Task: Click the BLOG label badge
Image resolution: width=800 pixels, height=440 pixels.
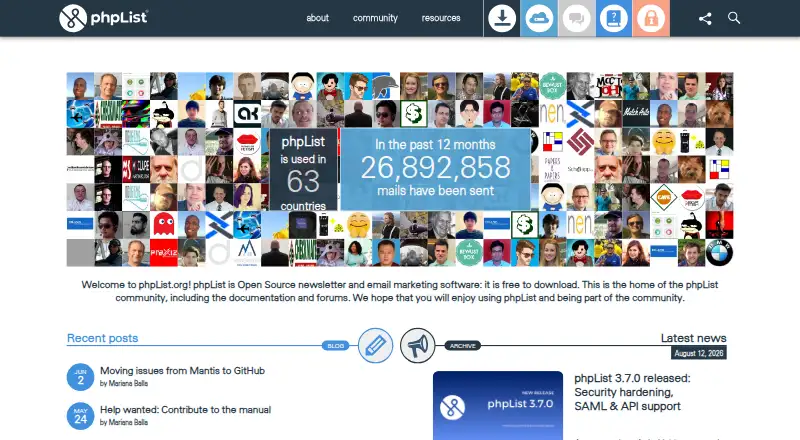Action: (x=335, y=346)
